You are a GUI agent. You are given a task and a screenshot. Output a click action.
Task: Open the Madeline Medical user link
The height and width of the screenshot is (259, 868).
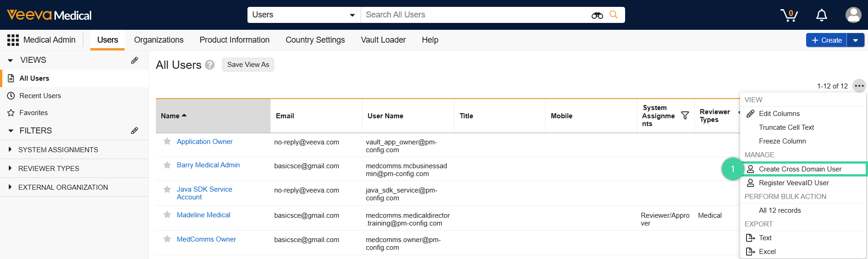click(x=203, y=215)
